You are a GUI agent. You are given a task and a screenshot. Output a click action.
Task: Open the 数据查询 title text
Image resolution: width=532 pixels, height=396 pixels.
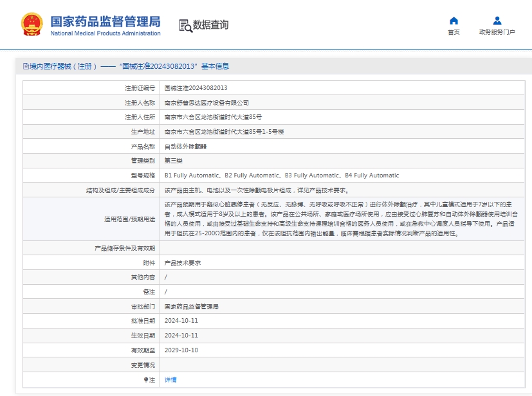point(211,25)
